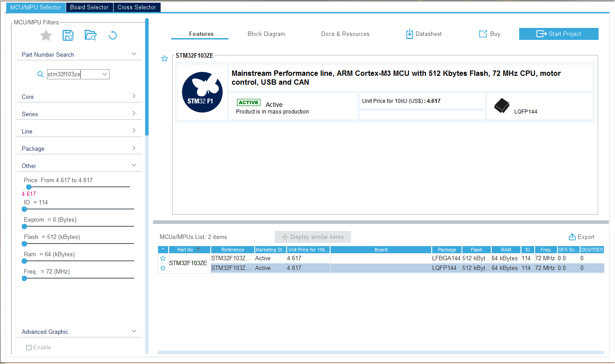Toggle favorite star for the LFBGA144 row
Image resolution: width=615 pixels, height=364 pixels.
[x=163, y=258]
